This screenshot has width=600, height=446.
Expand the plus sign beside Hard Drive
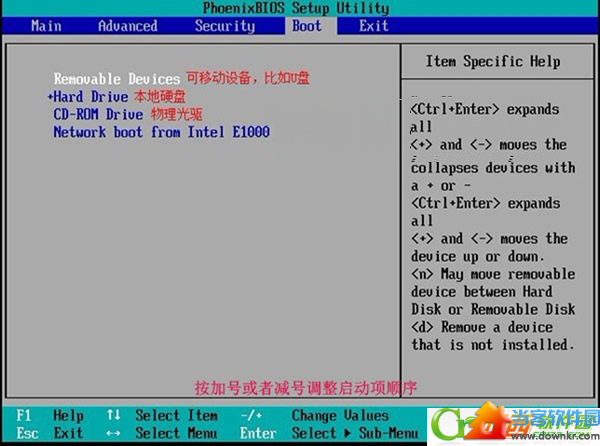click(x=50, y=97)
